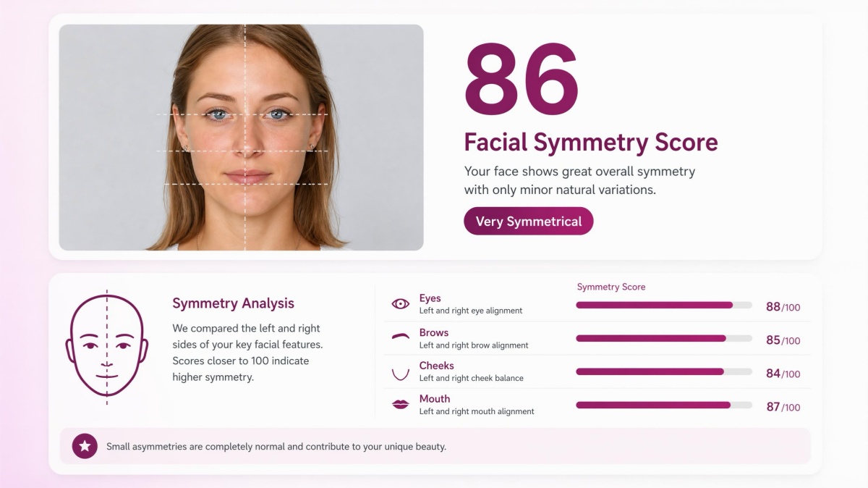Click the outlined face illustration
868x488 pixels.
tap(107, 345)
